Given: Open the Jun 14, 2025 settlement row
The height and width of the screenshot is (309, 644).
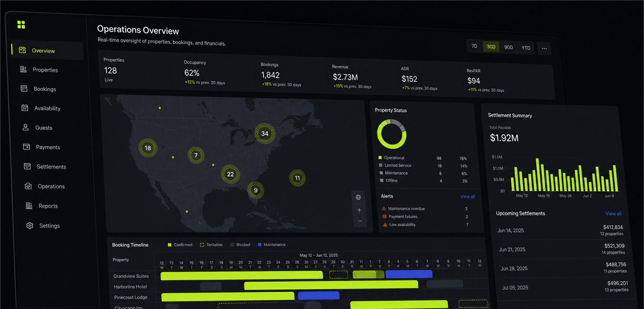Looking at the screenshot, I should (560, 230).
